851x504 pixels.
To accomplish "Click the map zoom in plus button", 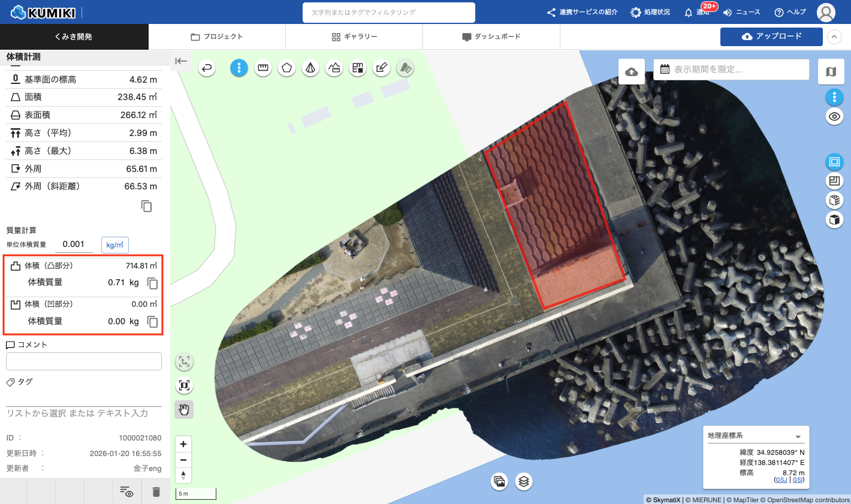I will 183,444.
